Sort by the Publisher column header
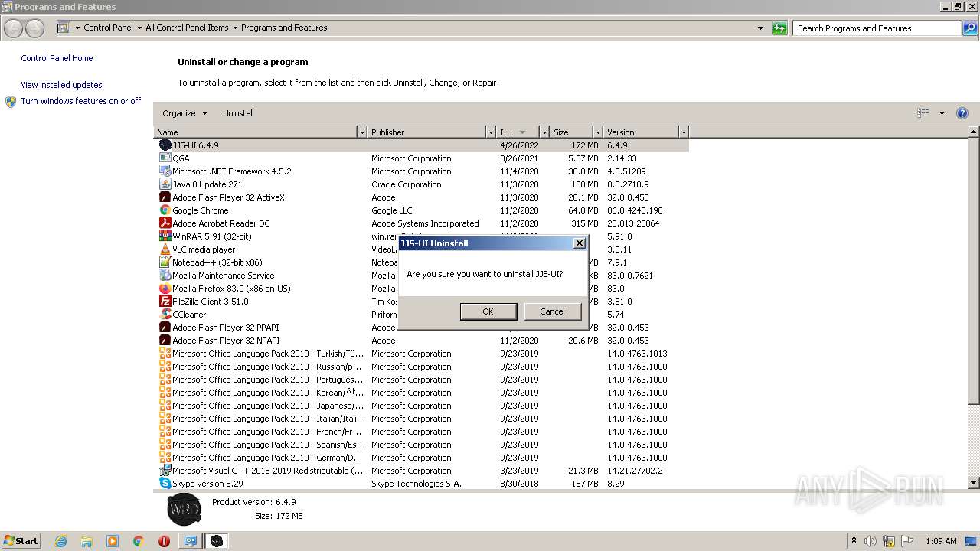 [426, 132]
